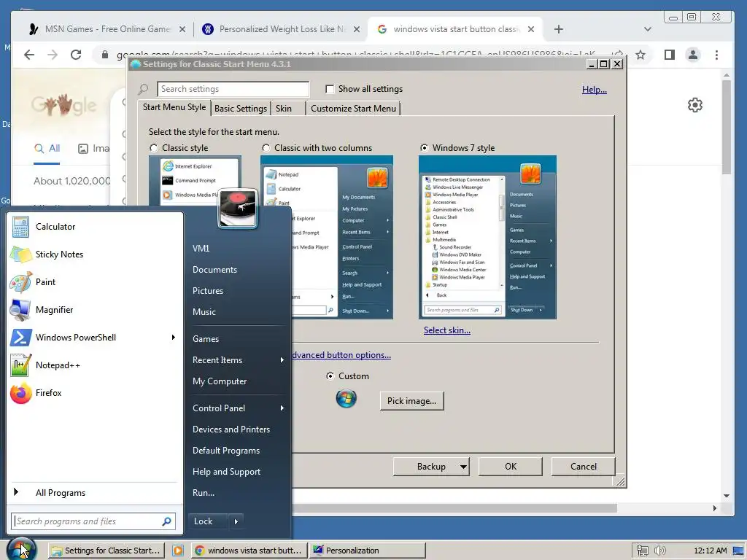Click the volume speaker icon in tray

tap(659, 551)
